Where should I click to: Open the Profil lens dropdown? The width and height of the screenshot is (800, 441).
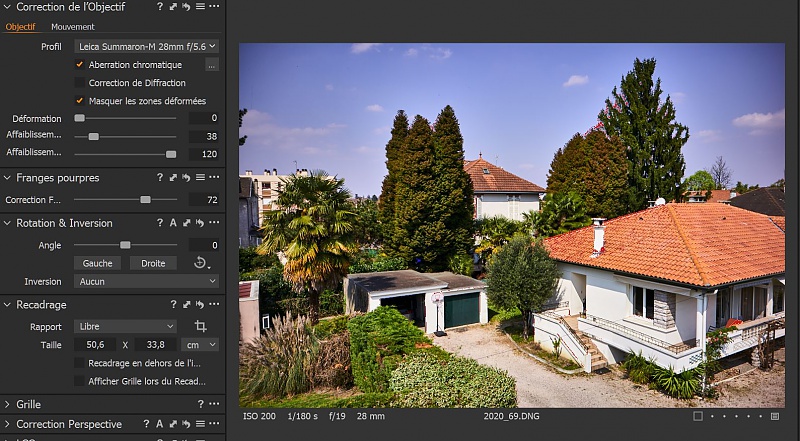point(146,46)
